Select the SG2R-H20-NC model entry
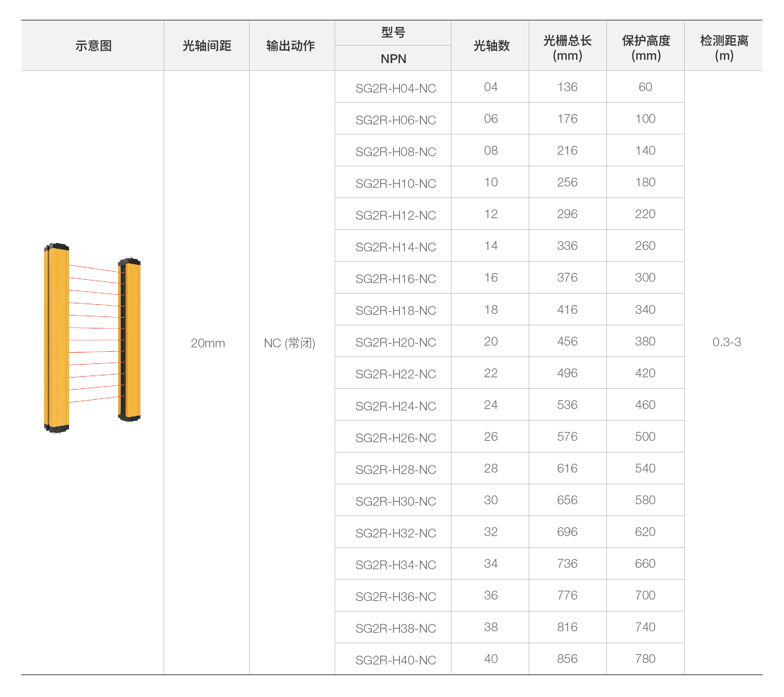 [x=396, y=342]
